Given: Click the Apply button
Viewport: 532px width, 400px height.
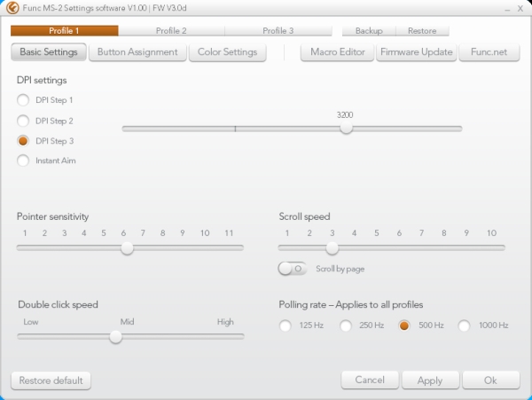Looking at the screenshot, I should click(x=430, y=380).
